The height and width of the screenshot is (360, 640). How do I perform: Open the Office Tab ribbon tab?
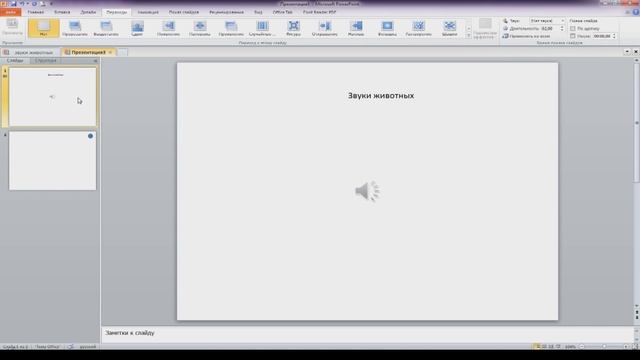click(x=282, y=12)
